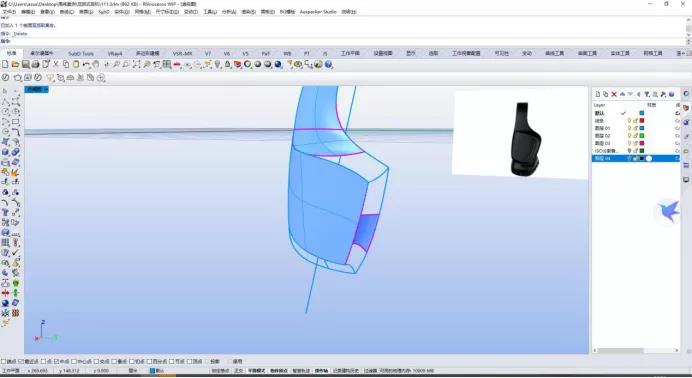Switch to the SubD Tools toolbar tab

81,53
